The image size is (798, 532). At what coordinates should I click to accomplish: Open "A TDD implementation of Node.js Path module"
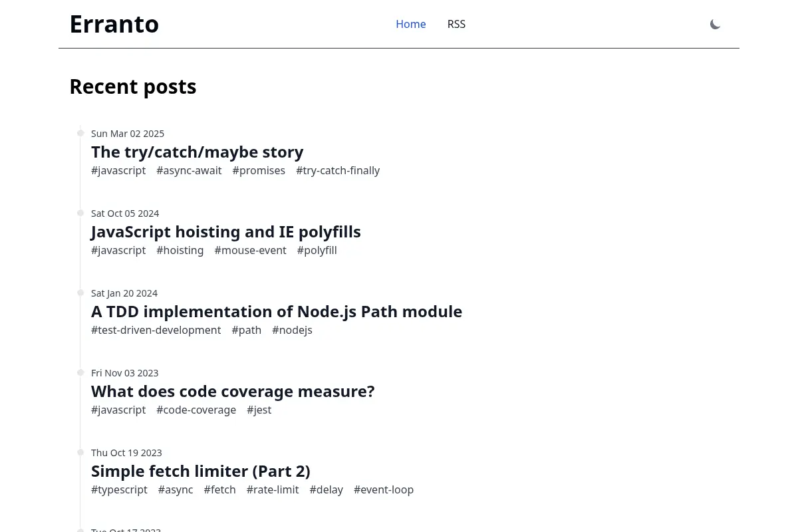coord(277,311)
